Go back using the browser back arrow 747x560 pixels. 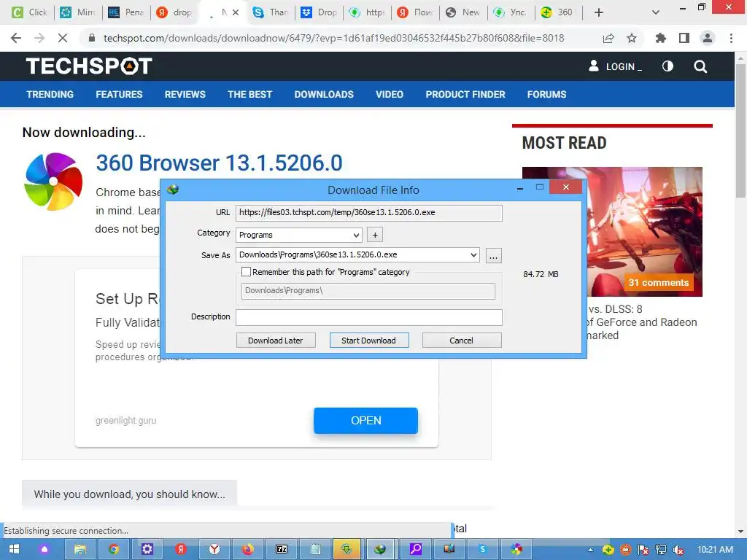(x=16, y=38)
